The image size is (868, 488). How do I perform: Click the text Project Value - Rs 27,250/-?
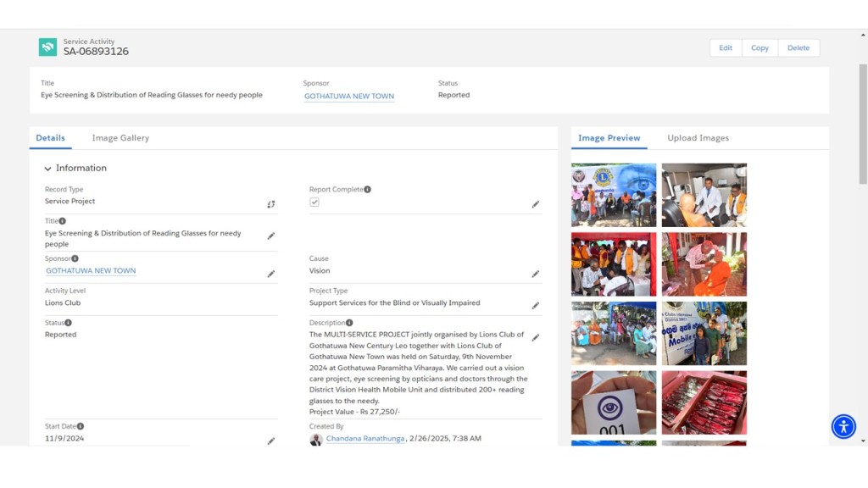point(354,412)
